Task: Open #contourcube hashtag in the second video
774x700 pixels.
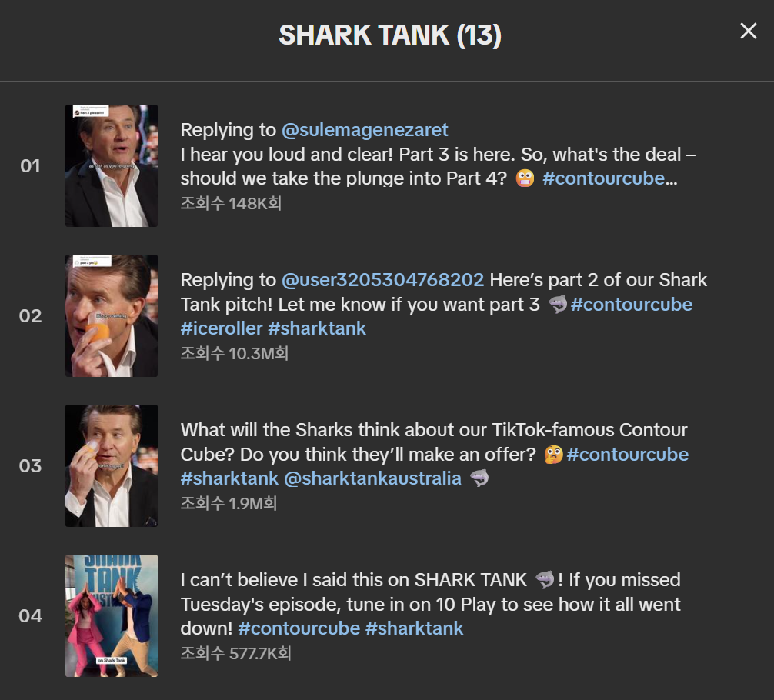Action: (631, 305)
